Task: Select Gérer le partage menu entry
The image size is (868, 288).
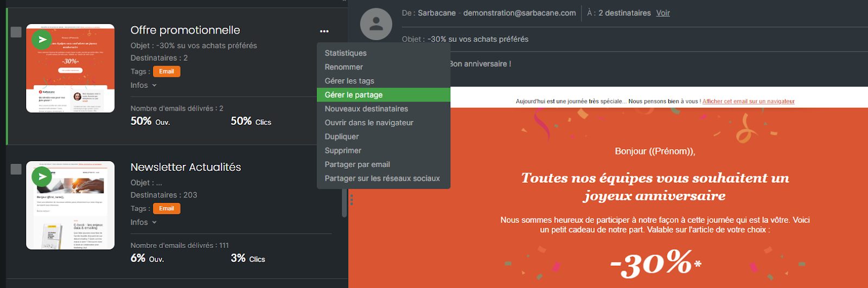Action: (384, 95)
